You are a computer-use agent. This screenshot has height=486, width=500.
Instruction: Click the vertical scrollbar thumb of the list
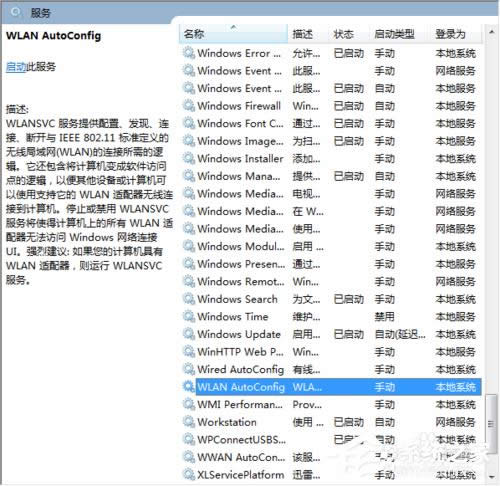click(x=491, y=424)
